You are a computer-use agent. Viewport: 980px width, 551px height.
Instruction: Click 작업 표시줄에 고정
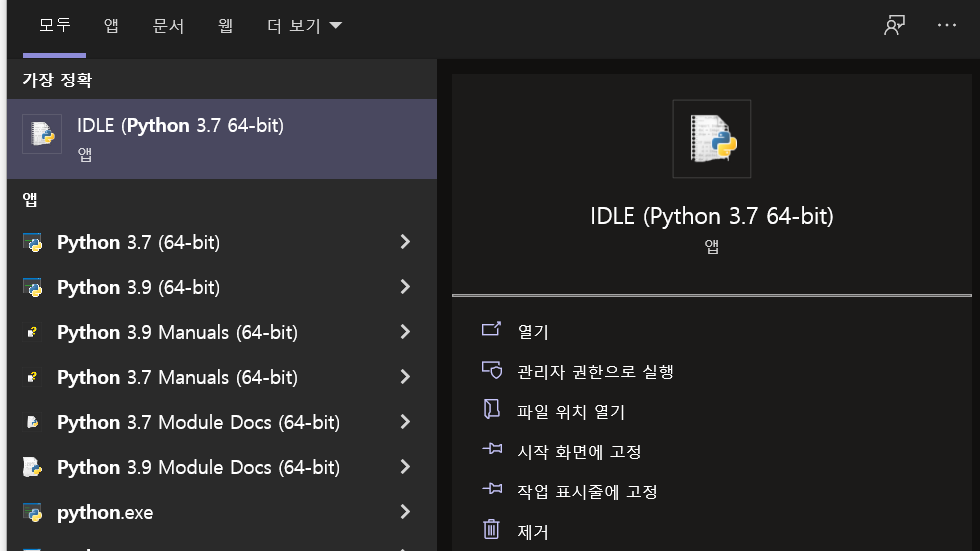point(588,492)
